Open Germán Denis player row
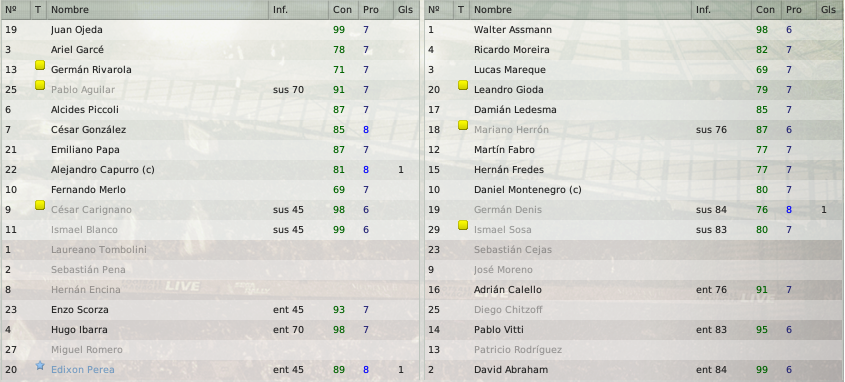Image resolution: width=845 pixels, height=382 pixels. (634, 210)
